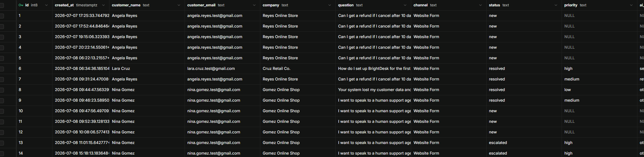The height and width of the screenshot is (157, 644).
Task: Click the BrightDesk setup question cell
Action: point(373,69)
